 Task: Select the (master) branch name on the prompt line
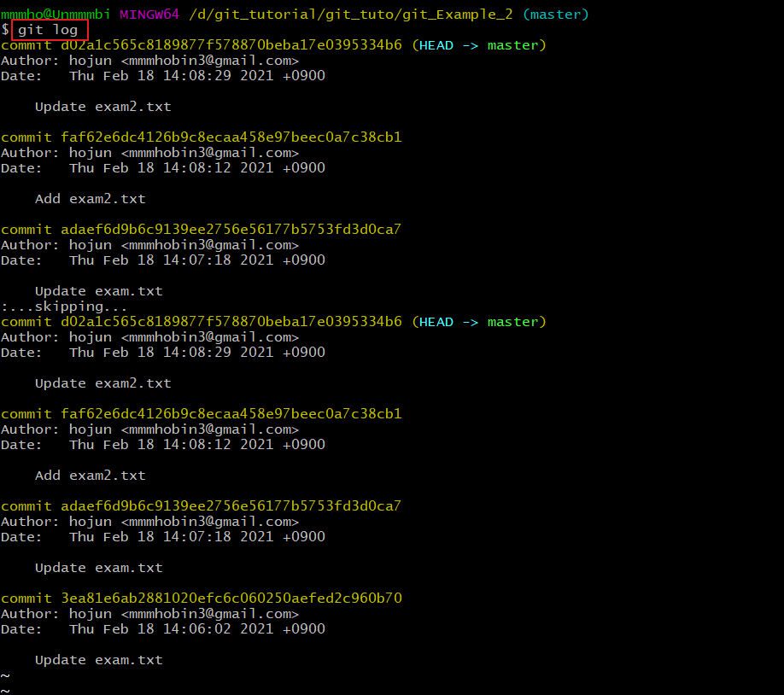pyautogui.click(x=555, y=15)
